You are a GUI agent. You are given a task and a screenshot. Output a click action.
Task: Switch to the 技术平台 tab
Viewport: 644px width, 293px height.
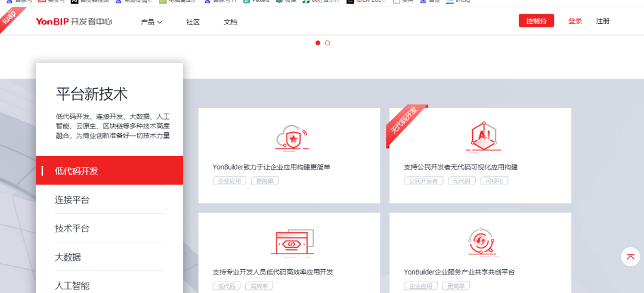[x=109, y=228]
